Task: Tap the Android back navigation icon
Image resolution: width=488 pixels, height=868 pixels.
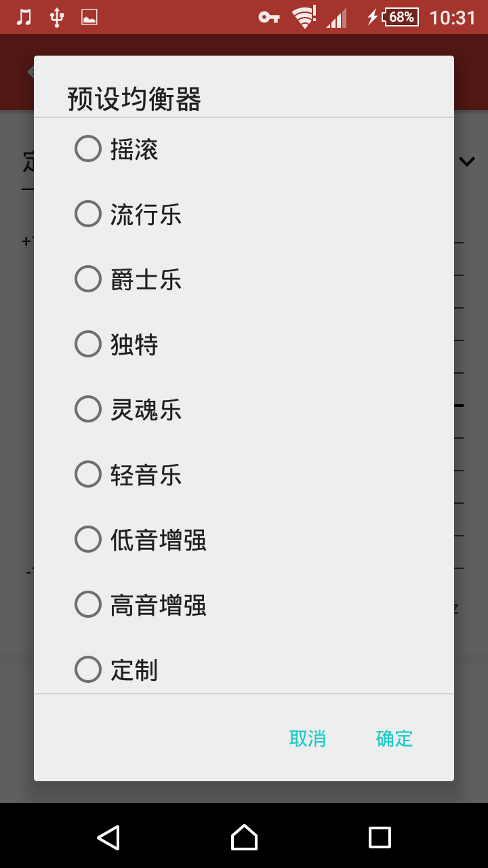Action: point(108,837)
